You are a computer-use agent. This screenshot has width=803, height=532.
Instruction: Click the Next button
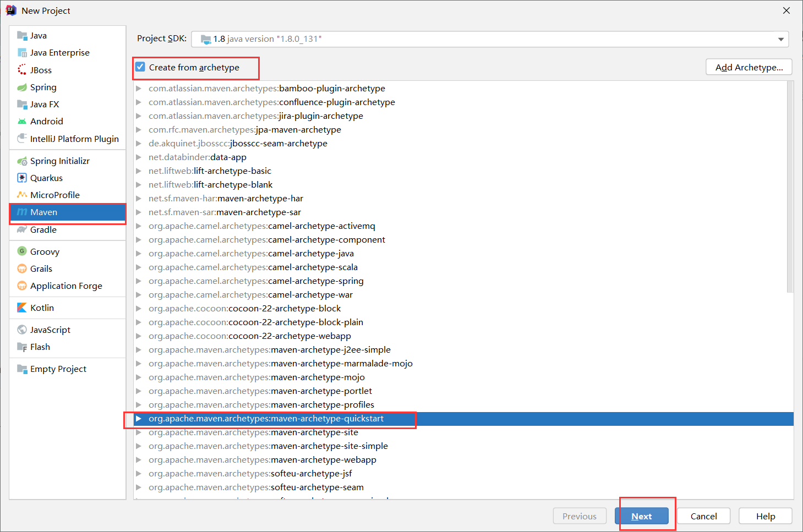coord(642,516)
